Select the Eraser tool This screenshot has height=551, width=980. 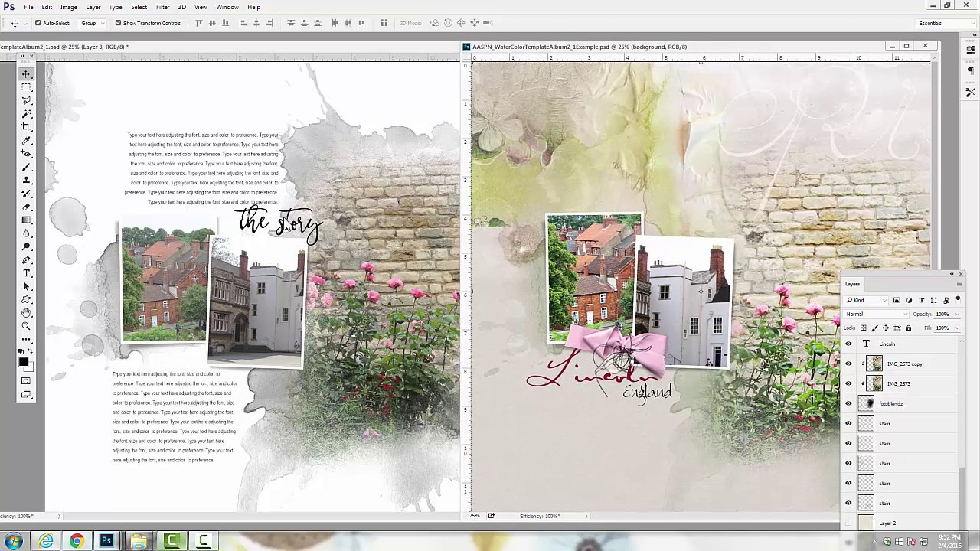pyautogui.click(x=26, y=207)
